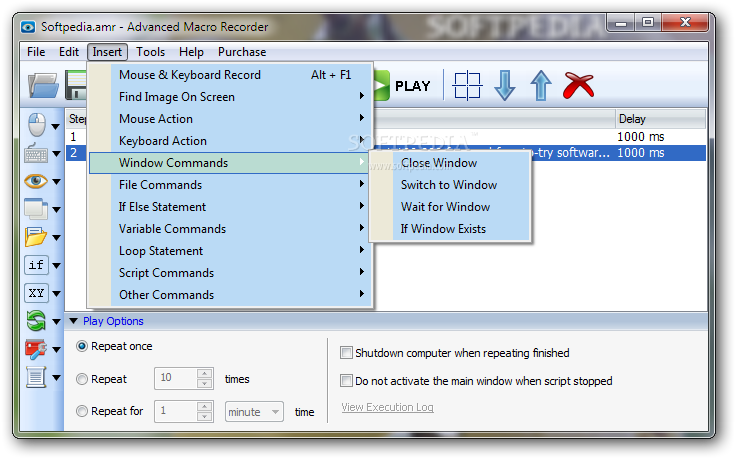Image resolution: width=736 pixels, height=459 pixels.
Task: Open the Help menu
Action: pyautogui.click(x=191, y=52)
